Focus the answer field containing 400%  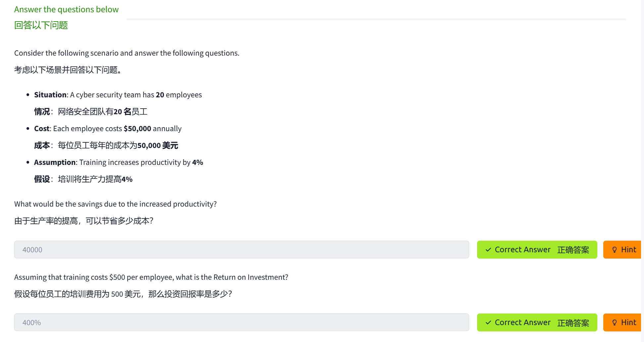(x=241, y=322)
